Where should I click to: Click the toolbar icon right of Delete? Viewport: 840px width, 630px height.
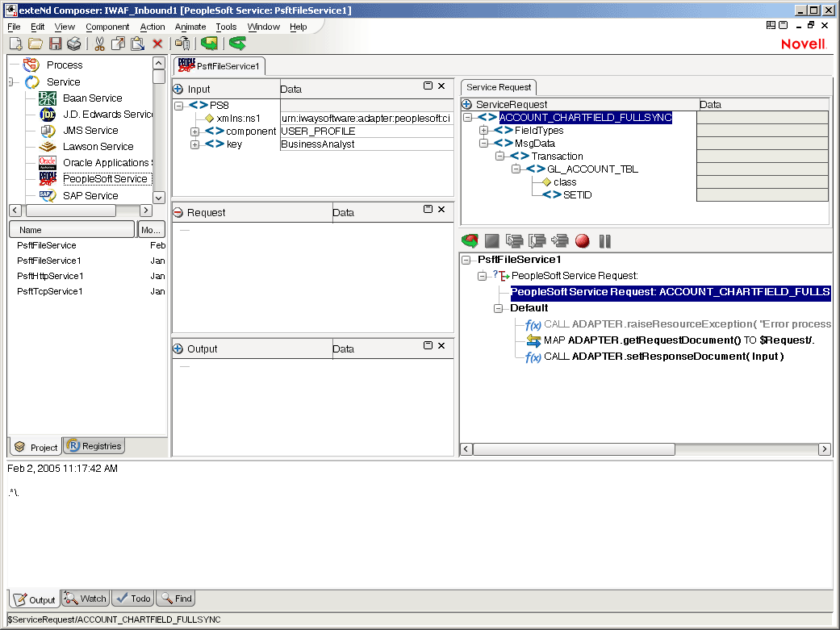[x=182, y=44]
